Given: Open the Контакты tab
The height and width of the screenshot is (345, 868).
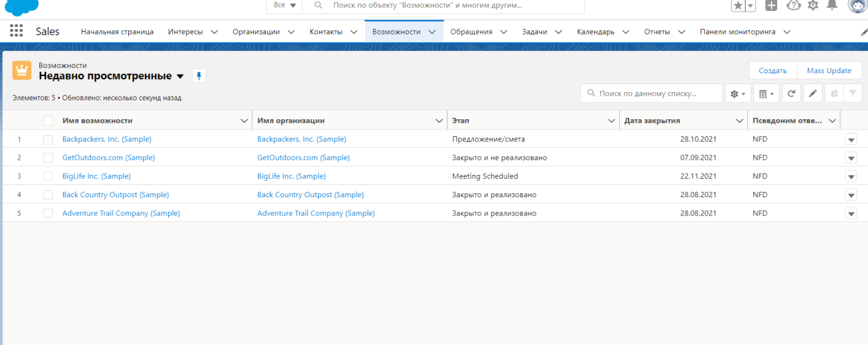Looking at the screenshot, I should 325,32.
